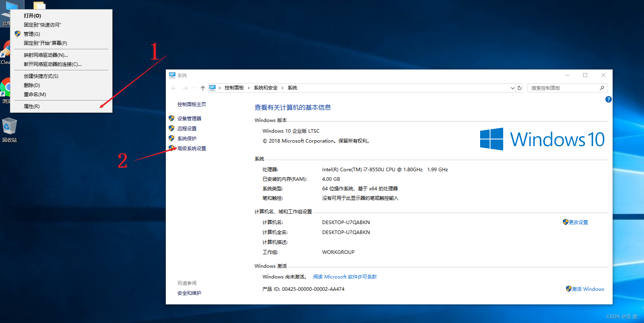
Task: Click the 激活 Windows link
Action: pos(588,289)
